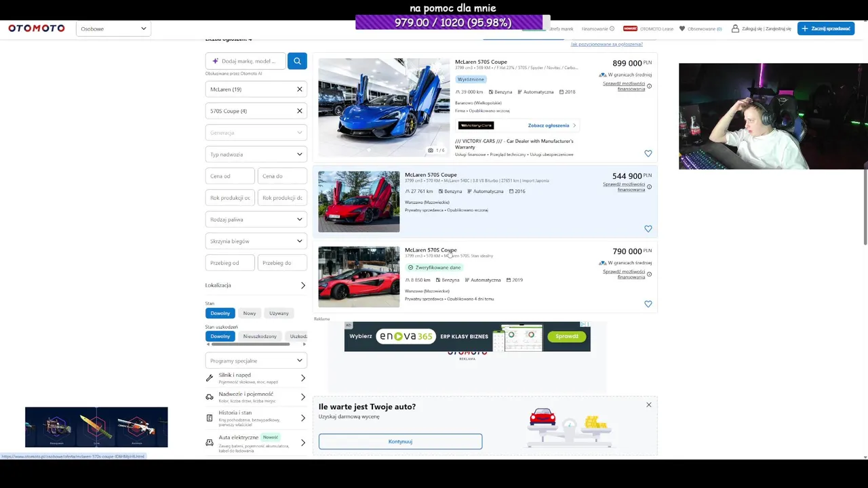This screenshot has width=868, height=488.
Task: Click the document icon for Historia i stan
Action: click(210, 418)
